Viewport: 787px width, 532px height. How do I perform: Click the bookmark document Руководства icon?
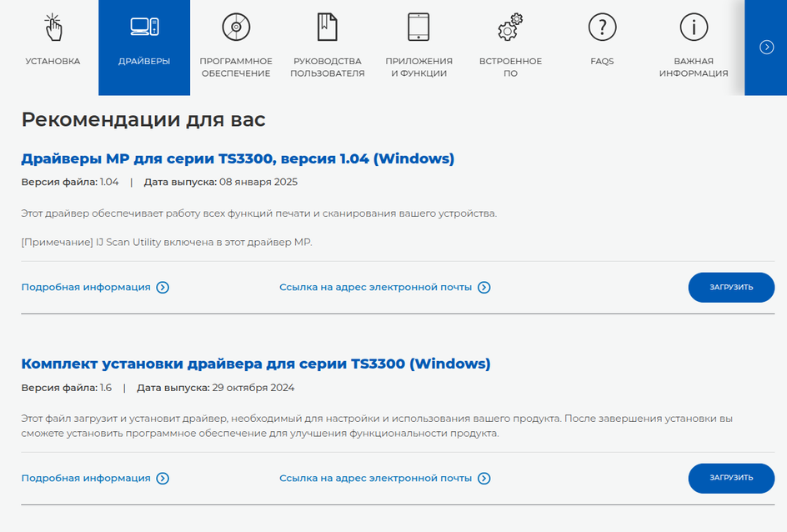point(328,28)
